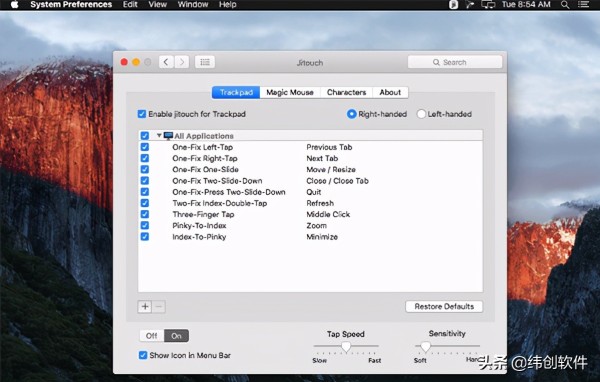This screenshot has width=600, height=382.
Task: Go forward with the right arrow
Action: [x=182, y=62]
